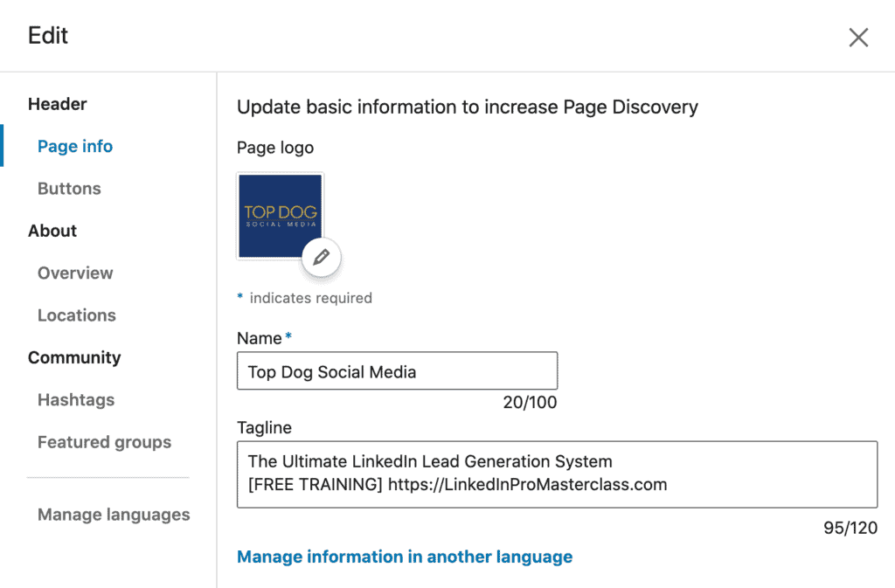Go to the Buttons section

[69, 188]
